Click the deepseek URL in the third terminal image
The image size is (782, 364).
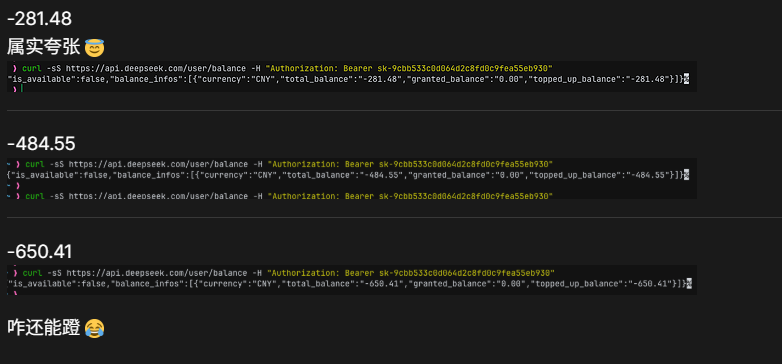(x=156, y=273)
